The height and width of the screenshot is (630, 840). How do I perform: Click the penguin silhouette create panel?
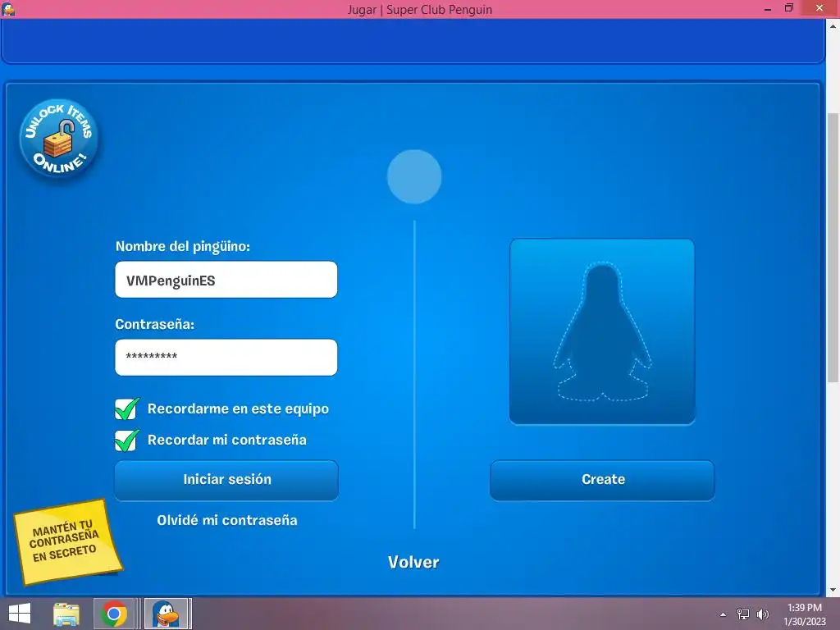pos(602,331)
